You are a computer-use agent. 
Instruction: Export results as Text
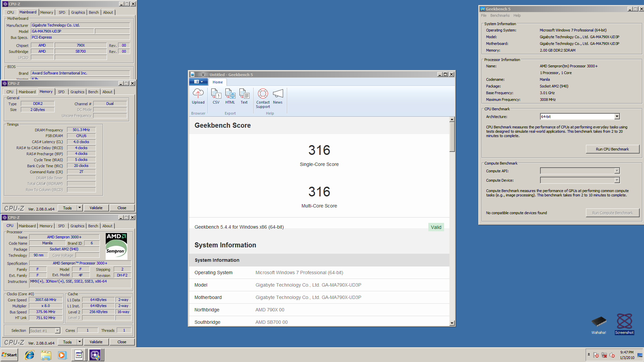(x=244, y=97)
